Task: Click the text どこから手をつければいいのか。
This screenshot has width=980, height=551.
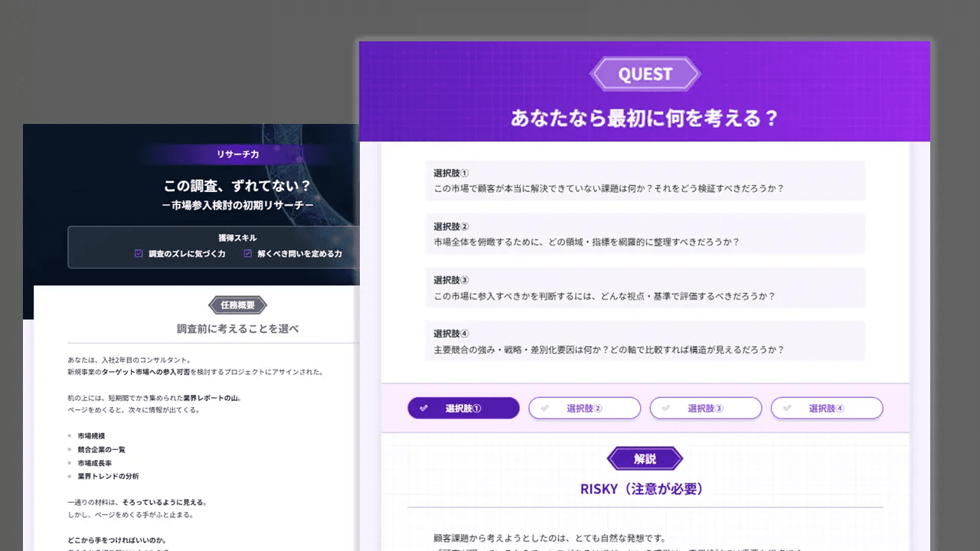Action: tap(117, 540)
